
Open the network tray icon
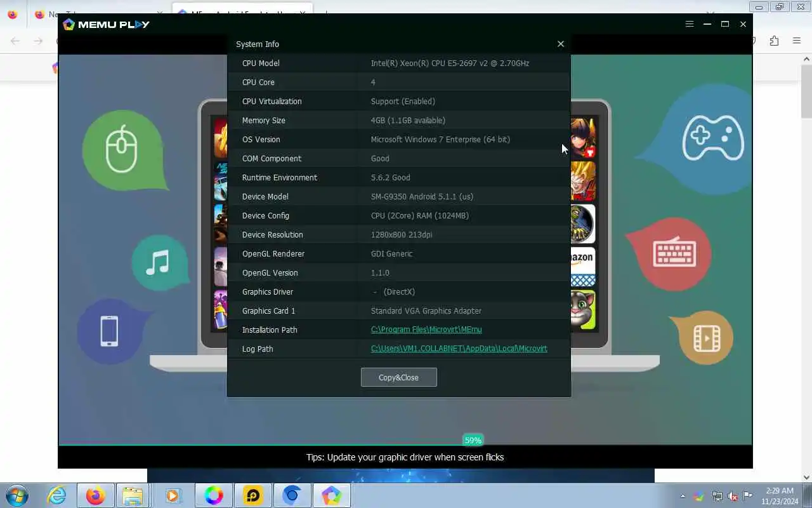click(717, 497)
